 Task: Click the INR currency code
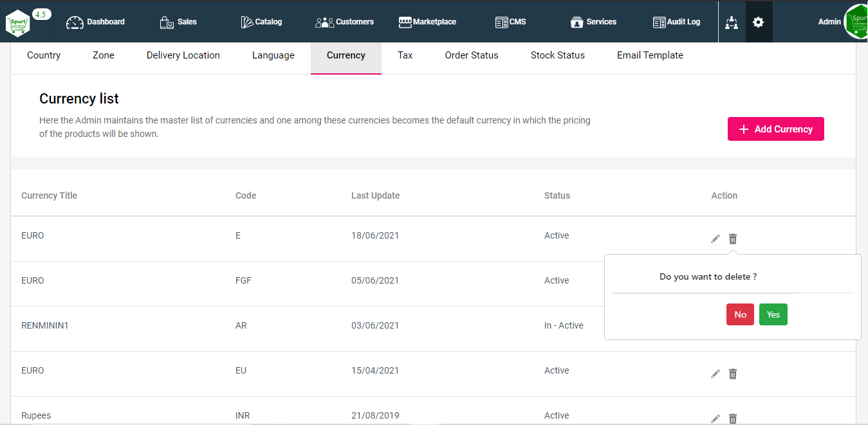pos(243,415)
